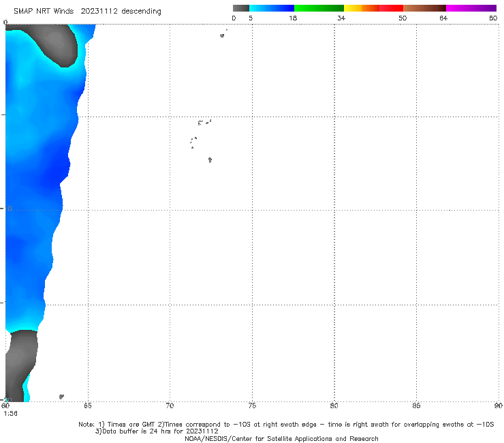Click the longitude axis label "75"
This screenshot has height=443, width=504.
pyautogui.click(x=252, y=406)
